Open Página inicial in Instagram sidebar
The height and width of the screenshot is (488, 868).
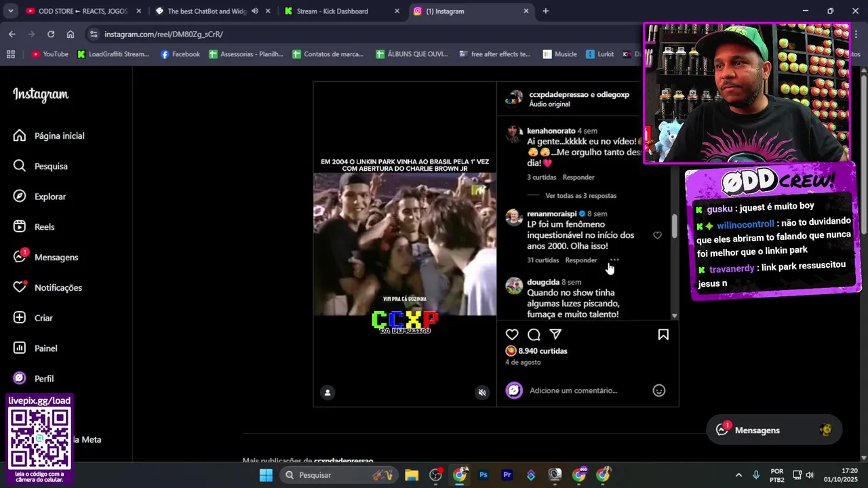point(49,136)
